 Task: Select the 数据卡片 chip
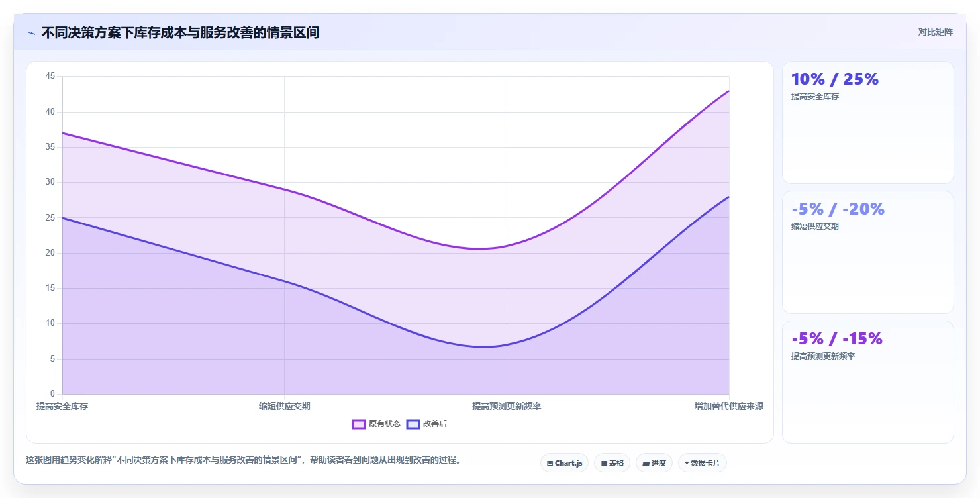click(702, 463)
